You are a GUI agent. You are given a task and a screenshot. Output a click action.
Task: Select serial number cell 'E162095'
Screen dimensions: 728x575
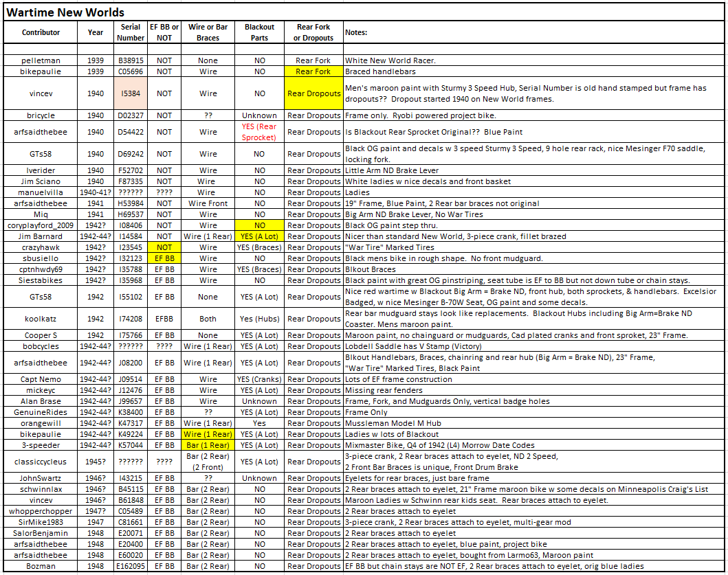pos(131,566)
